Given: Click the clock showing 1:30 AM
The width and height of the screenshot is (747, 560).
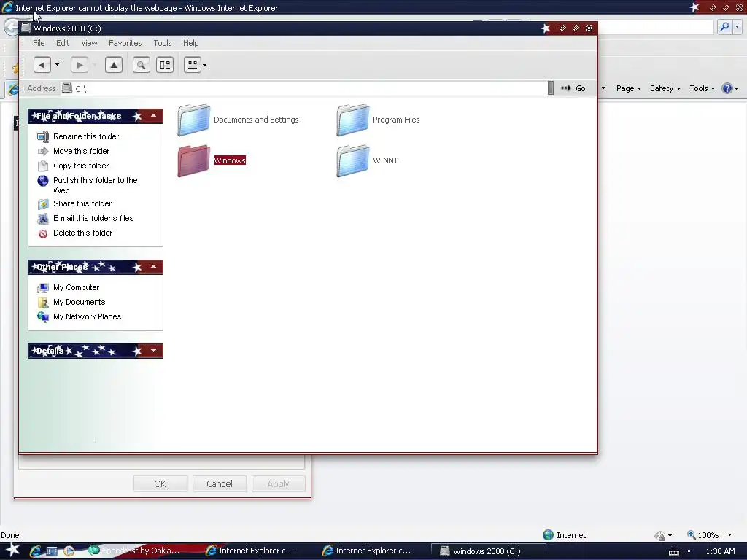Looking at the screenshot, I should 720,551.
